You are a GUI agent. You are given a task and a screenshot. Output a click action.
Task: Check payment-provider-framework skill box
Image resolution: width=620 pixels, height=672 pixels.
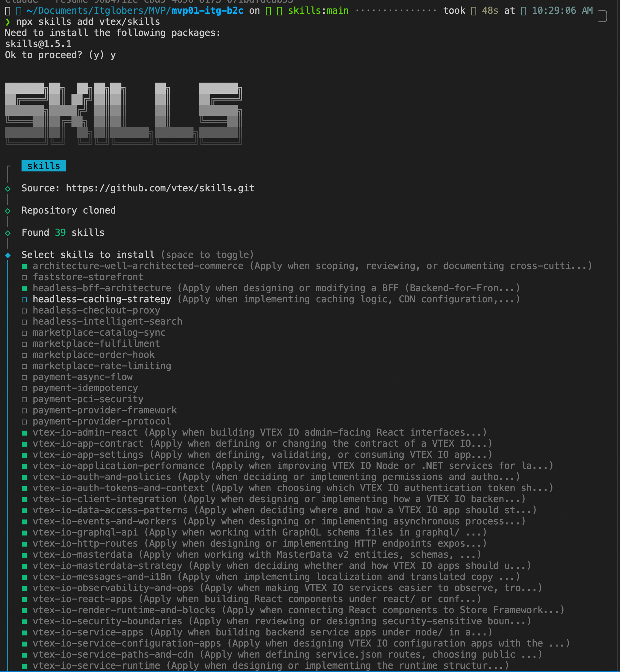coord(24,410)
